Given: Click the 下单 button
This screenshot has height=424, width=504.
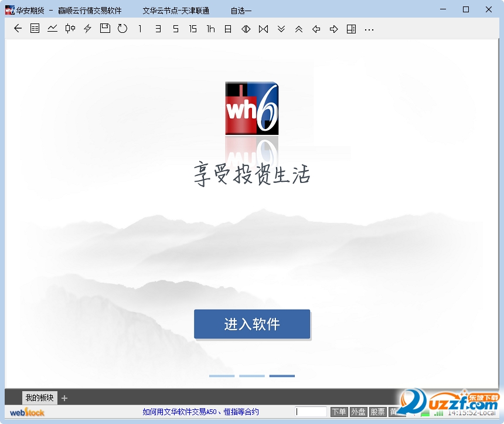Looking at the screenshot, I should (339, 412).
